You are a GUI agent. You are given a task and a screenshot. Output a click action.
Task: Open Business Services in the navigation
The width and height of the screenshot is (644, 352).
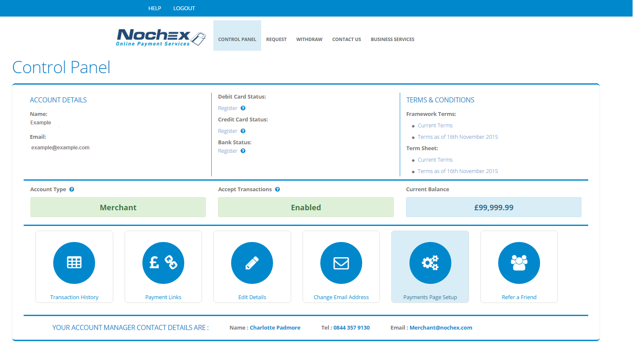393,39
